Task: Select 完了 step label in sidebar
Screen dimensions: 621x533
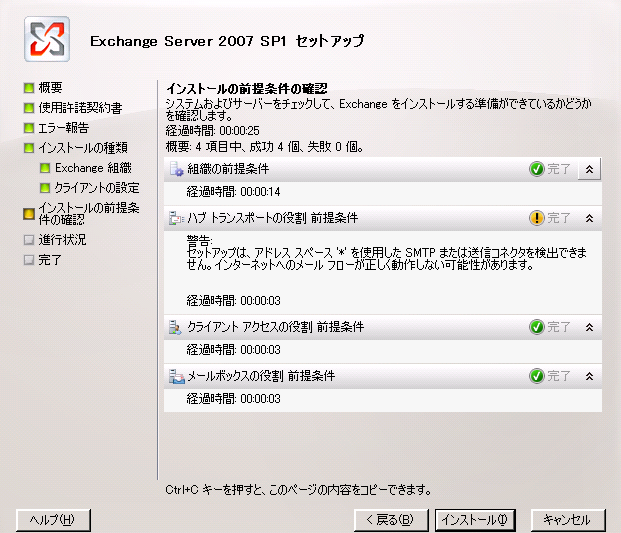Action: (x=50, y=260)
